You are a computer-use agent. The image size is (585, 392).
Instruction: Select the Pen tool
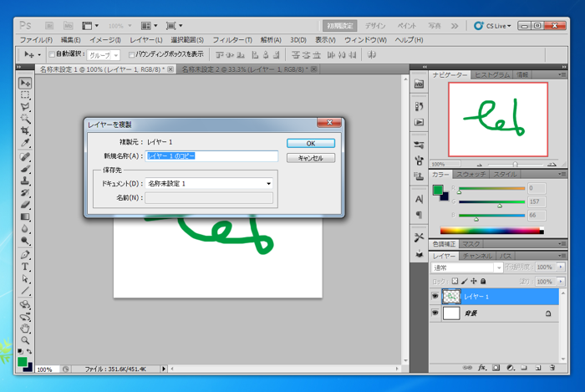point(25,255)
